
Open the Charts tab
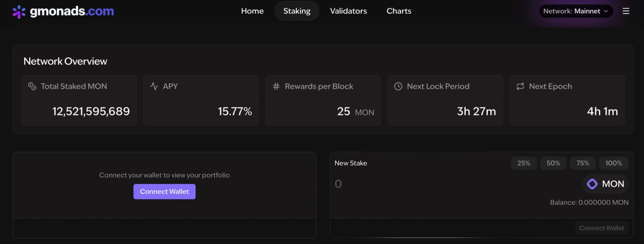coord(398,11)
